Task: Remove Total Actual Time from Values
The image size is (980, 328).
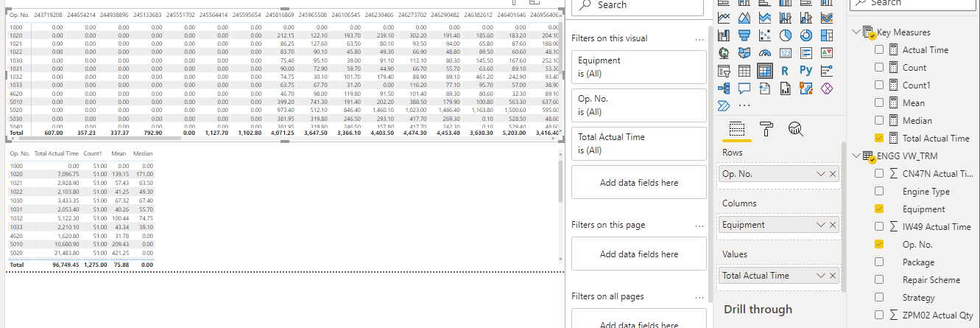Action: 833,276
